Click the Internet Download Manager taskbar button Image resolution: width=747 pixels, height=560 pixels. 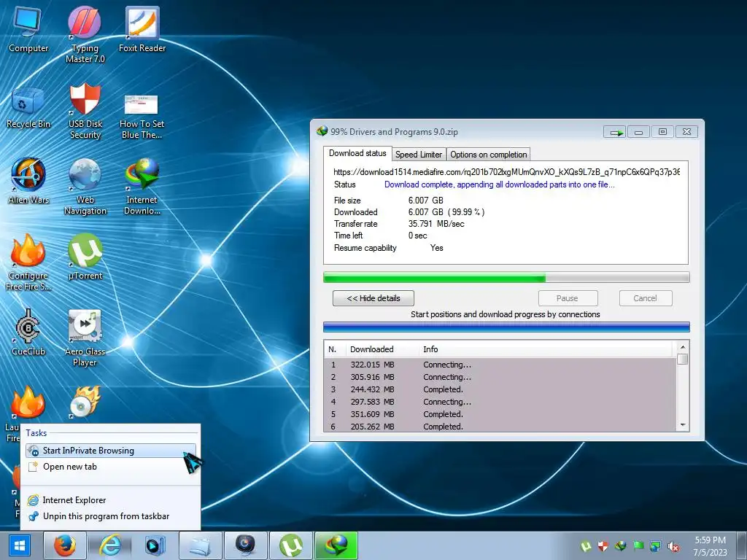click(336, 545)
